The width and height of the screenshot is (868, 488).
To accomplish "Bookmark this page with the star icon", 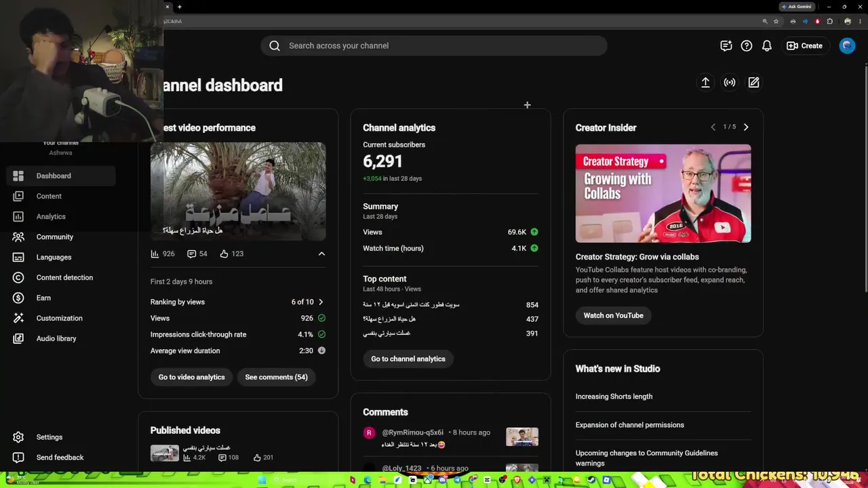I will (x=776, y=21).
